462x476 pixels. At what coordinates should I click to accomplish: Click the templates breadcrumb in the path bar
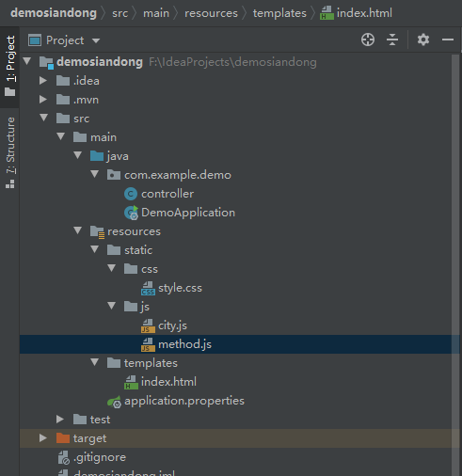tap(279, 13)
